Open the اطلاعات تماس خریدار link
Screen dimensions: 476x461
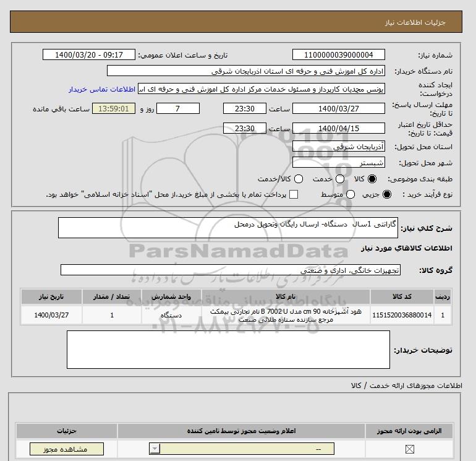point(102,89)
